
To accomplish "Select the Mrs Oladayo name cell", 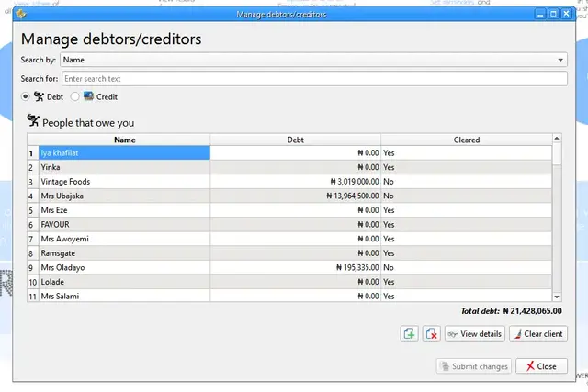I will (x=125, y=267).
